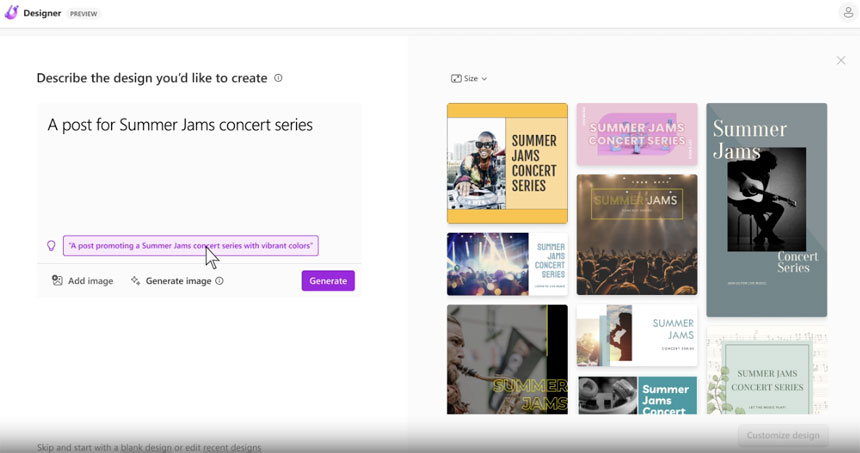
Task: Click info icon next to Generate image
Action: coord(220,281)
